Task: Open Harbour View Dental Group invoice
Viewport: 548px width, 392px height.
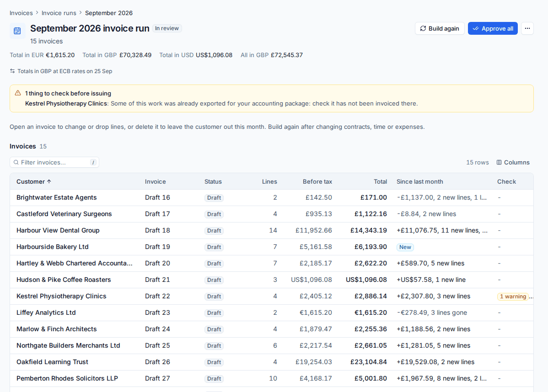Action: click(x=272, y=230)
